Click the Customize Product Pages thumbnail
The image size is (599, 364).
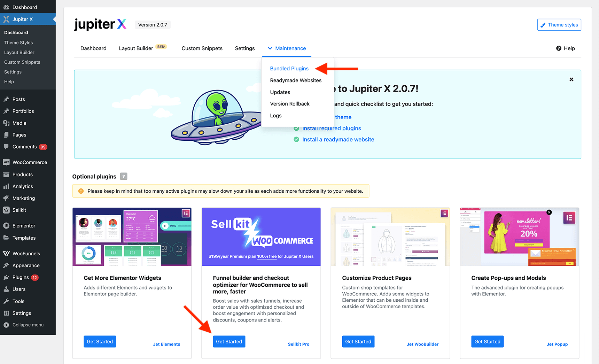390,237
